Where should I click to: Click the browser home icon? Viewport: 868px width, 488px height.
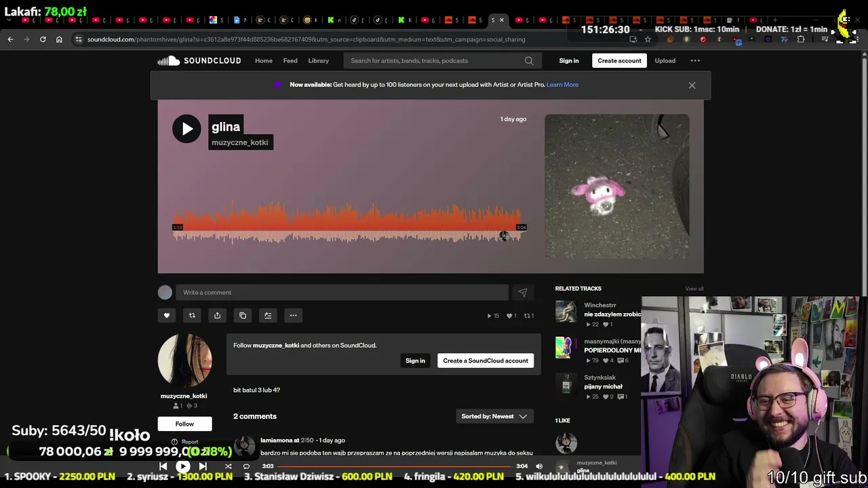[59, 39]
